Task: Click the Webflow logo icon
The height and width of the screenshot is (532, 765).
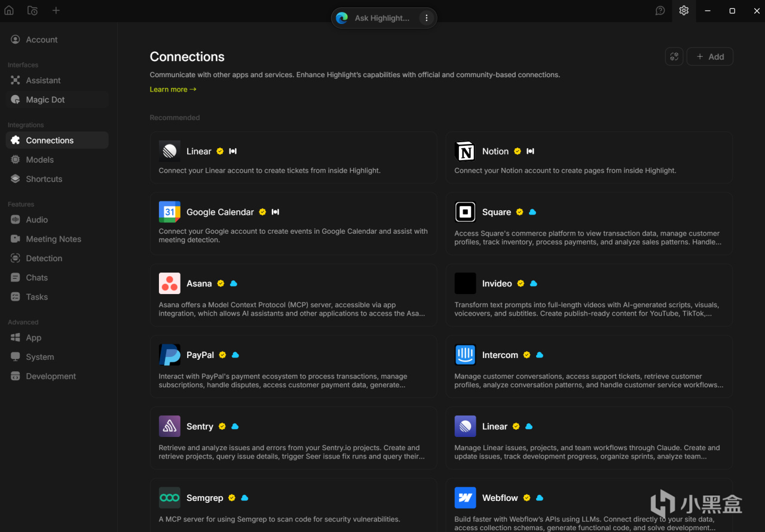Action: (466, 498)
